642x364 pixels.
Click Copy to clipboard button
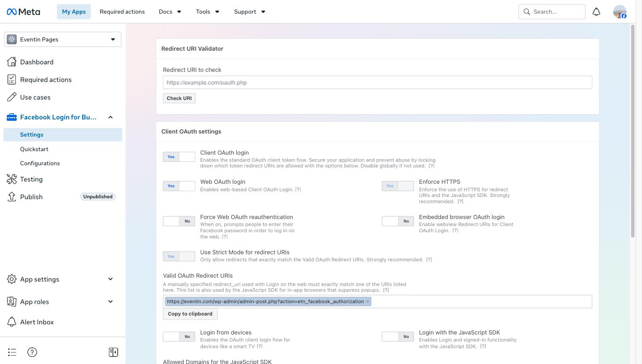190,314
